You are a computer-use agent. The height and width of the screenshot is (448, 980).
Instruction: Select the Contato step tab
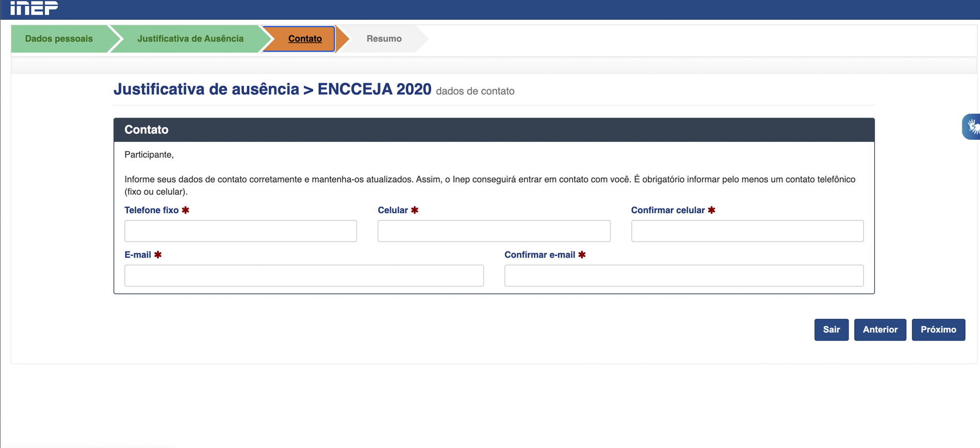[x=304, y=39]
